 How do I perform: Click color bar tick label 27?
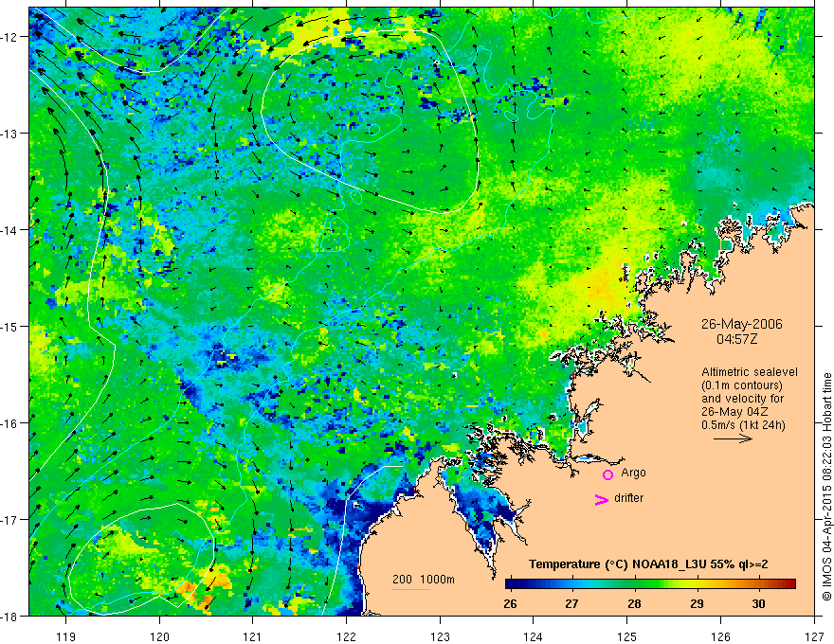(x=571, y=603)
